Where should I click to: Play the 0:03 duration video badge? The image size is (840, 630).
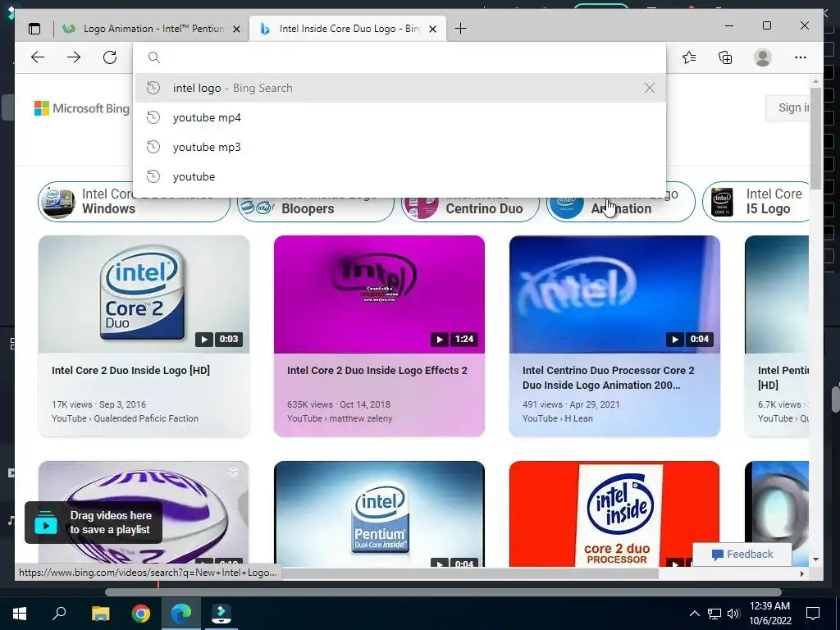(x=218, y=339)
